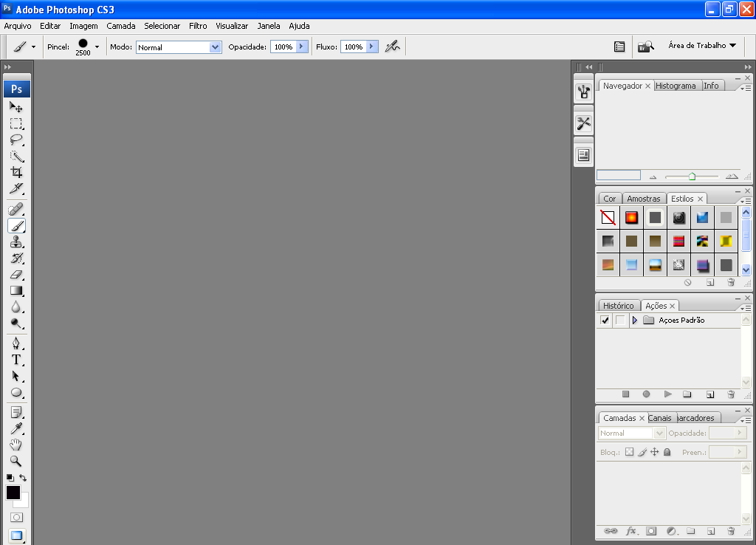Select the Pen tool
This screenshot has height=545, width=756.
[x=16, y=343]
